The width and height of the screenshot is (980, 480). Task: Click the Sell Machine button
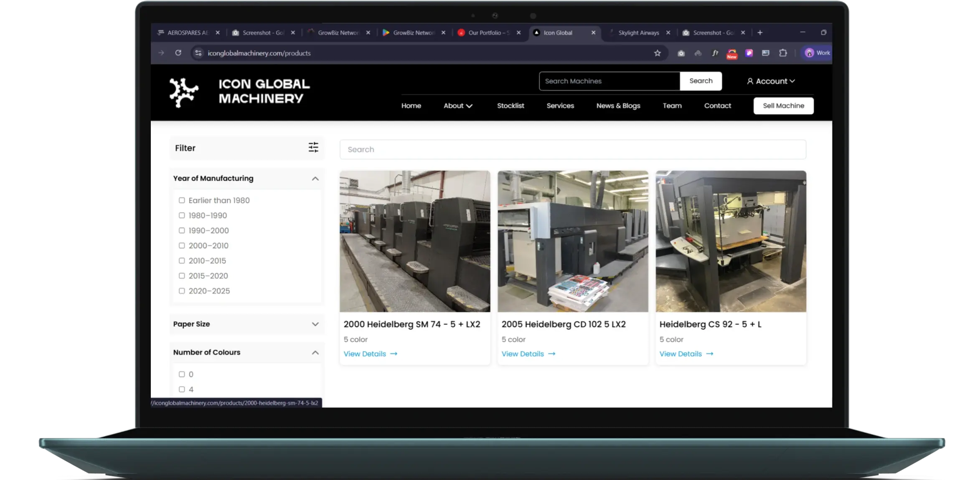pyautogui.click(x=783, y=106)
